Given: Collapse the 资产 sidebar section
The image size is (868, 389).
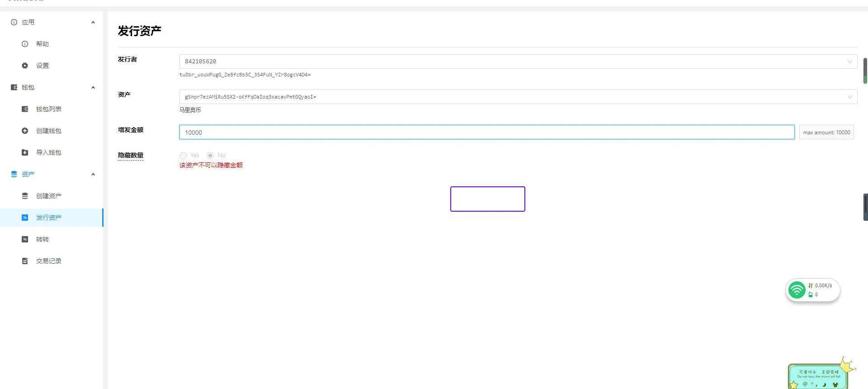Looking at the screenshot, I should point(93,174).
